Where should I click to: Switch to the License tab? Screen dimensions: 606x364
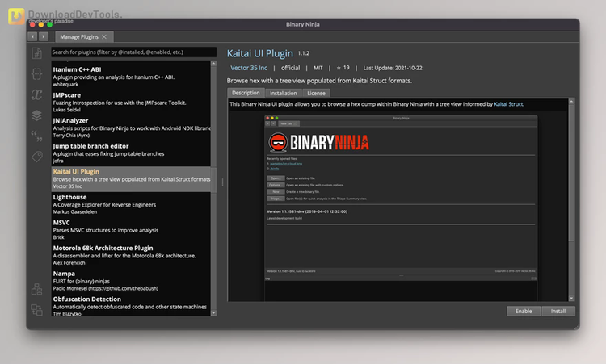[316, 93]
